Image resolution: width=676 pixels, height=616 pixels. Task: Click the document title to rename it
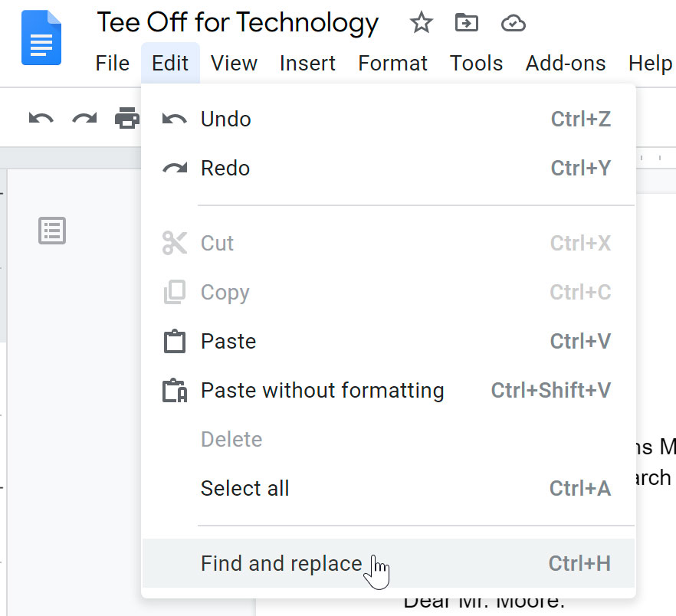238,23
